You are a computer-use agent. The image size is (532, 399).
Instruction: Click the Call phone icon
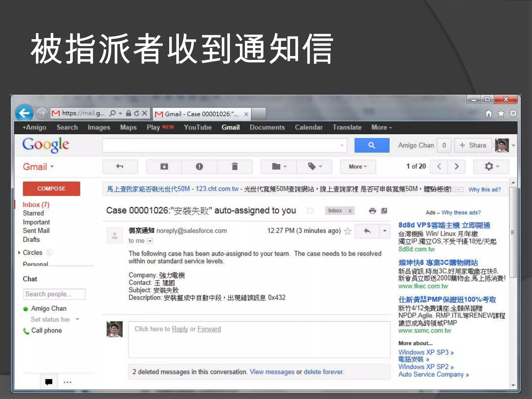(x=26, y=331)
